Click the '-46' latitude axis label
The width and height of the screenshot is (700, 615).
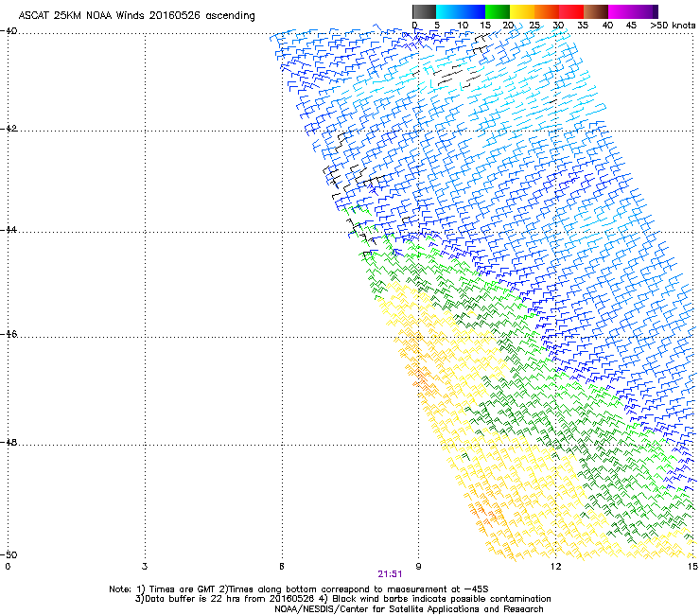[9, 334]
